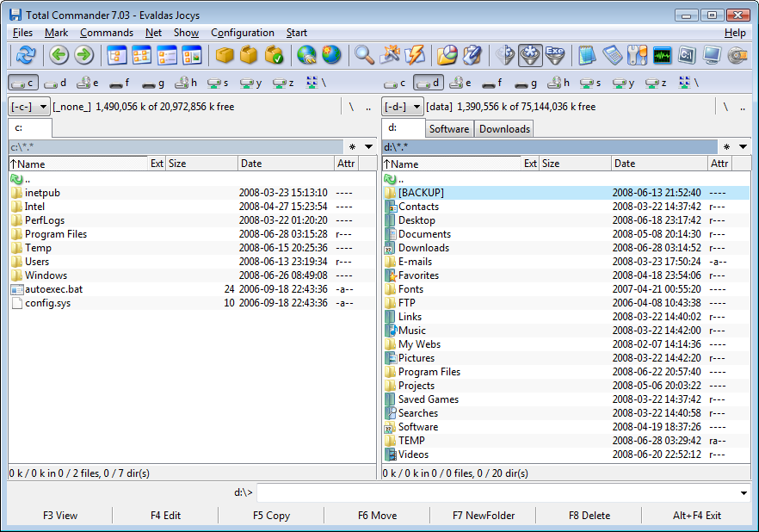Click the Refresh (reread source) toolbar icon

pos(26,55)
